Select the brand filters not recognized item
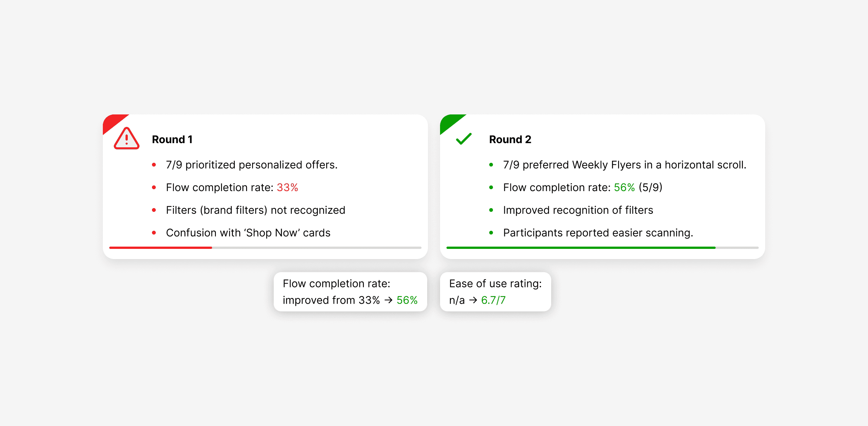Viewport: 868px width, 426px height. pos(256,210)
